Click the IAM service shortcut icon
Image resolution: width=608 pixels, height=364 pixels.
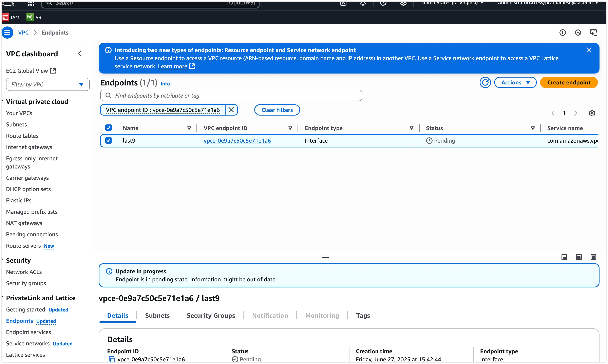(5, 17)
